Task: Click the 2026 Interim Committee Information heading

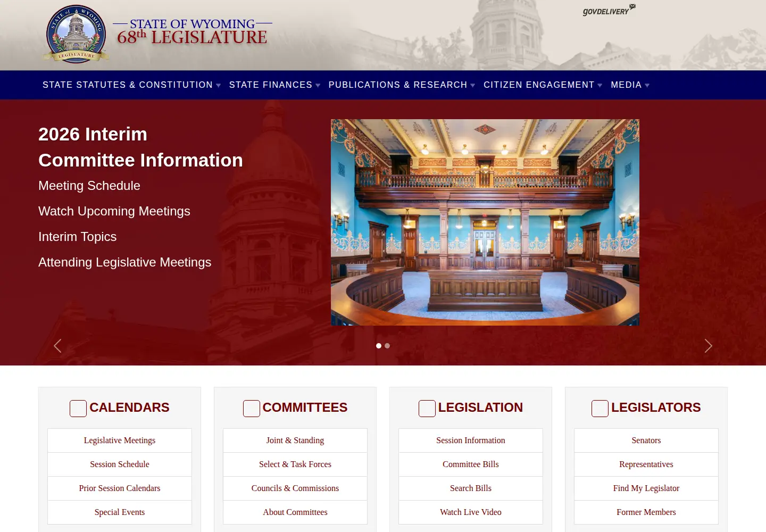Action: tap(140, 147)
